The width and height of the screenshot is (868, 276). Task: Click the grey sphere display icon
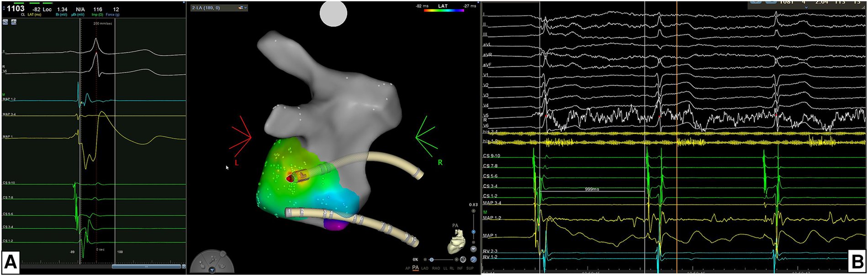pyautogui.click(x=463, y=260)
